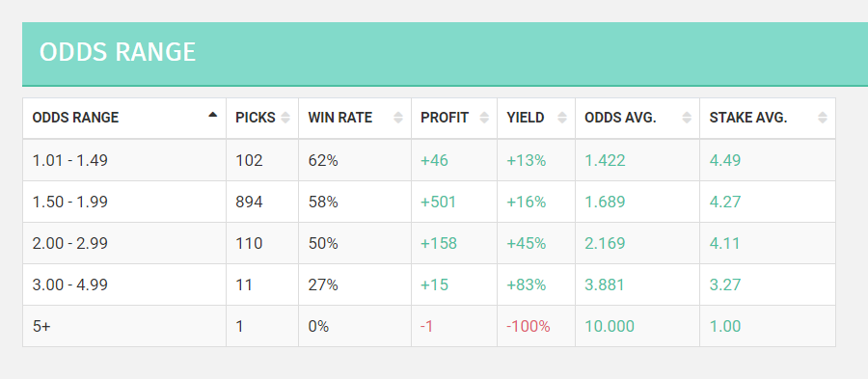This screenshot has height=379, width=868.
Task: Select the 1.50 - 1.99 odds row
Action: (429, 202)
